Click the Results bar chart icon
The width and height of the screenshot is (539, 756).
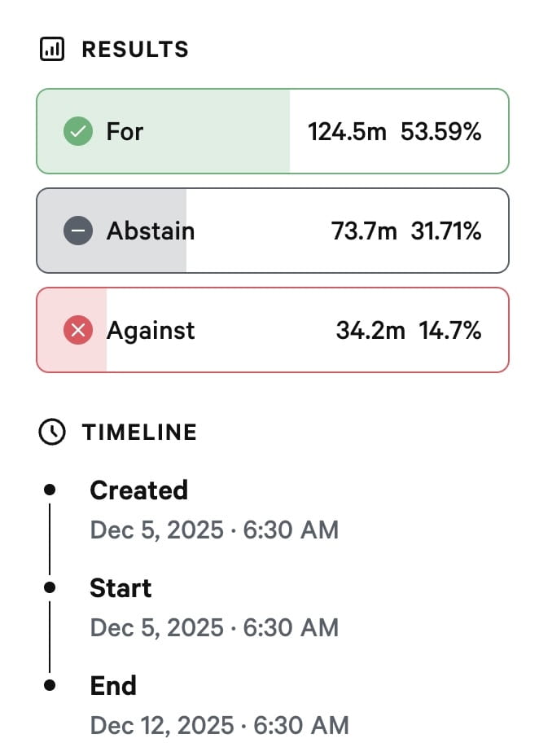52,50
